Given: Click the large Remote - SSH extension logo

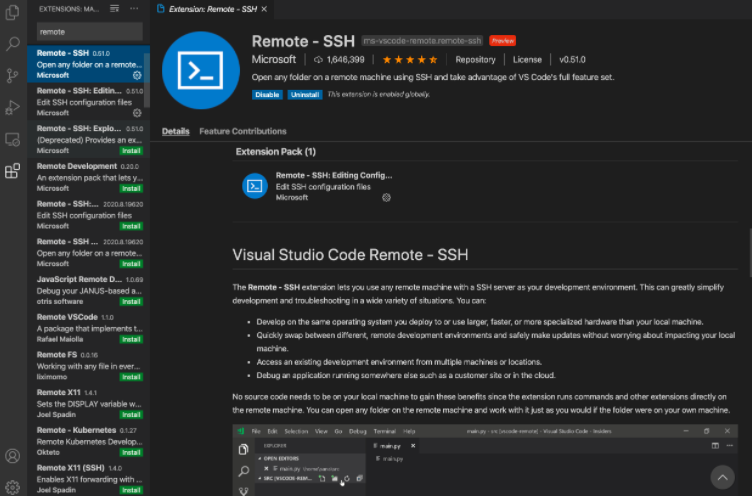Looking at the screenshot, I should [x=200, y=71].
